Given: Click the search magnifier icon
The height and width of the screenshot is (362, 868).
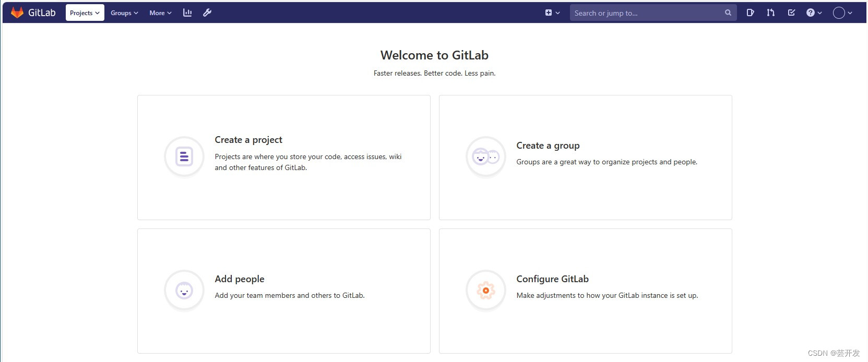Looking at the screenshot, I should coord(728,13).
